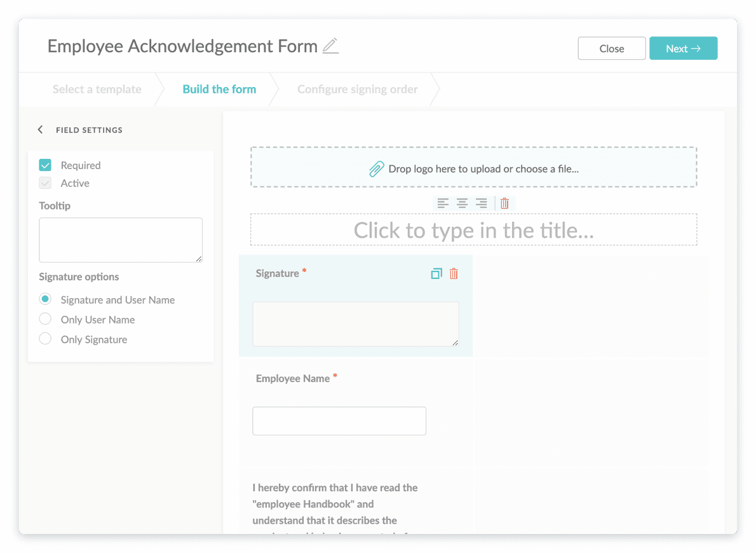This screenshot has width=756, height=553.
Task: Click the Close button
Action: coord(611,48)
